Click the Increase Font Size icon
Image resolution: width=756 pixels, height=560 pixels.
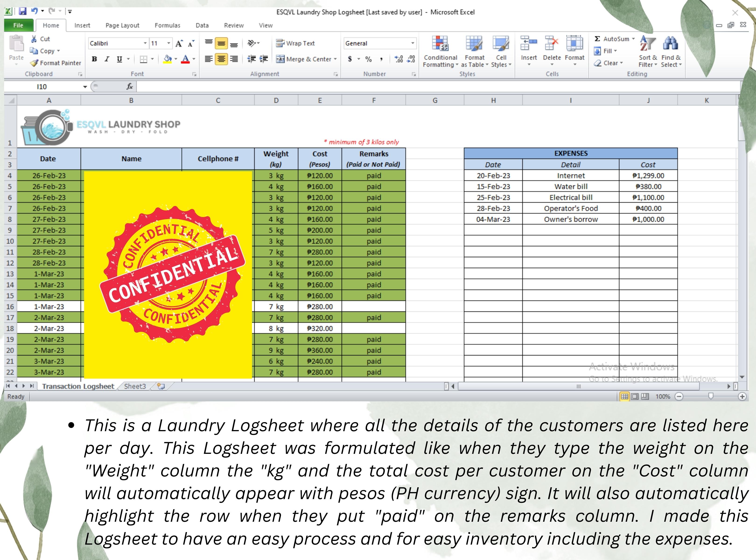point(179,43)
